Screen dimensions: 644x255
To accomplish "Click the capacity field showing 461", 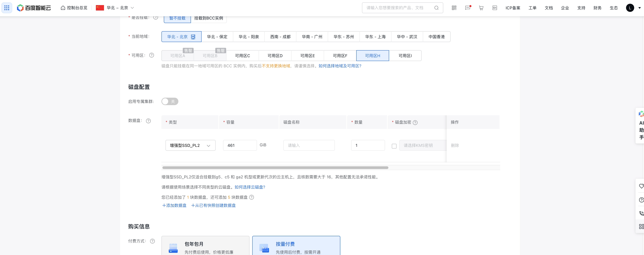I will pos(240,145).
